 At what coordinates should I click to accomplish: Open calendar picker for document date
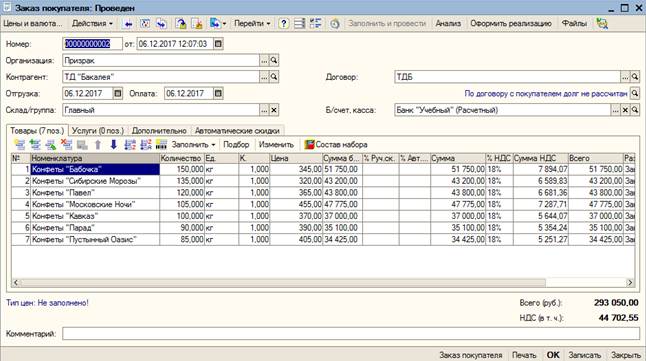click(x=218, y=44)
